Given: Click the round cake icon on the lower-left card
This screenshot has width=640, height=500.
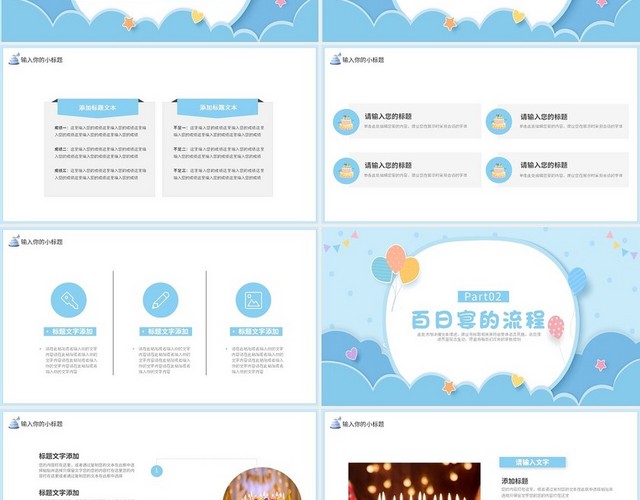Looking at the screenshot, I should 346,171.
